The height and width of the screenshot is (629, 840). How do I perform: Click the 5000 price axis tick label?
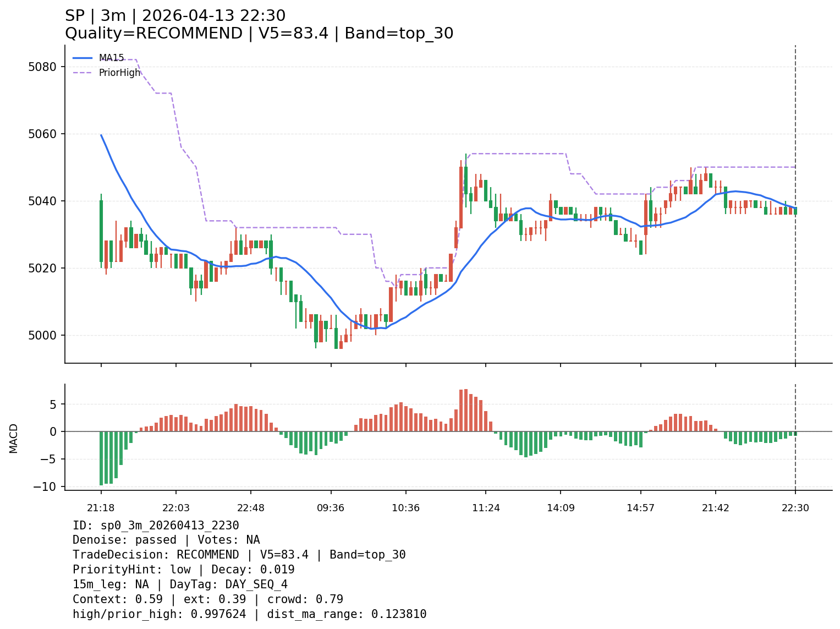(x=42, y=335)
